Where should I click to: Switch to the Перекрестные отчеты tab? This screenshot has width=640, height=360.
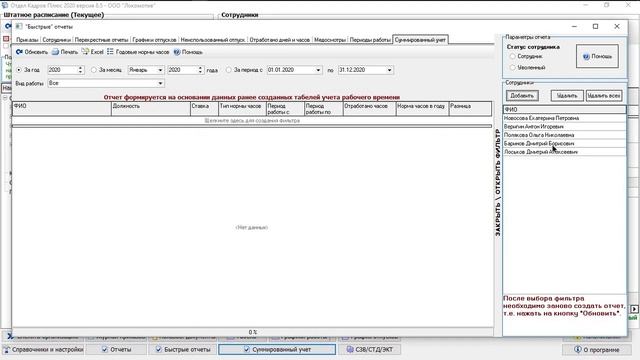pyautogui.click(x=101, y=40)
